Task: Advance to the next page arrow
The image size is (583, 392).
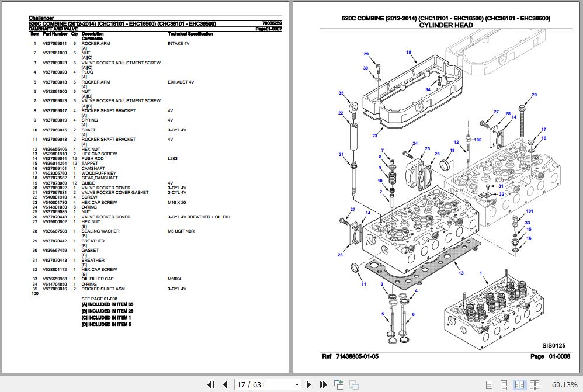Action: click(308, 384)
